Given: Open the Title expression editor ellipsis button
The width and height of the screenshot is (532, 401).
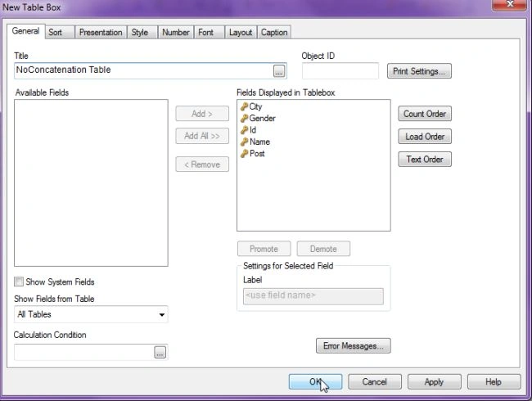Looking at the screenshot, I should [x=279, y=71].
